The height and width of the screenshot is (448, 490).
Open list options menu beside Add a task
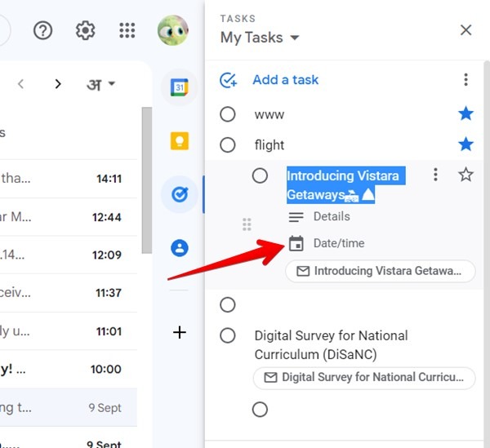[x=465, y=80]
